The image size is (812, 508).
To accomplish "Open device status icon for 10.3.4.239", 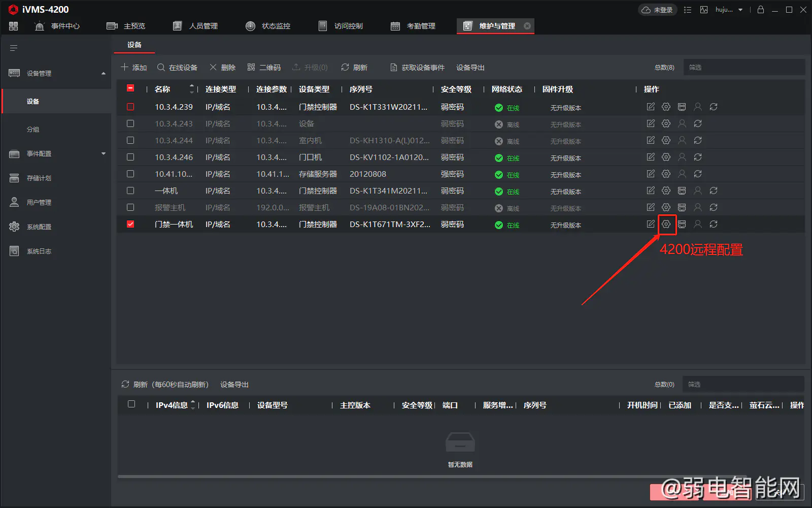I will (682, 107).
